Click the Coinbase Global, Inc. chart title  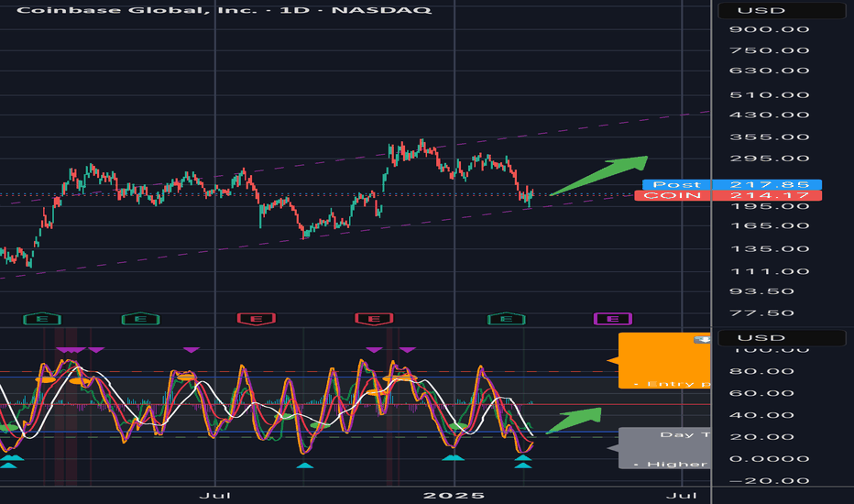point(224,10)
